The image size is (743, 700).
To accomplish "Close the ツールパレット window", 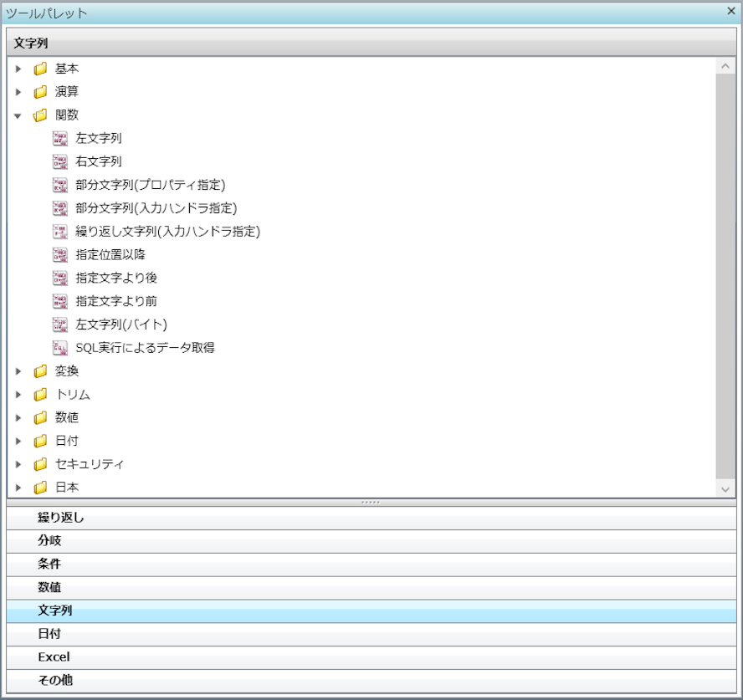I will (x=731, y=11).
